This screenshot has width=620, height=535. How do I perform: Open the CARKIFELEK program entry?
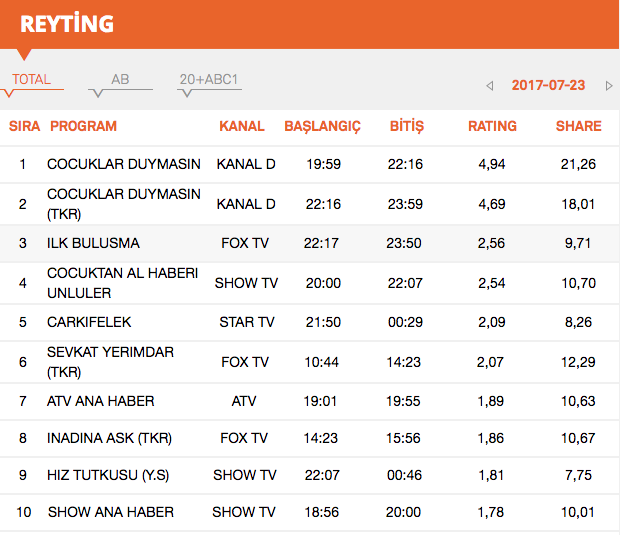click(x=89, y=322)
